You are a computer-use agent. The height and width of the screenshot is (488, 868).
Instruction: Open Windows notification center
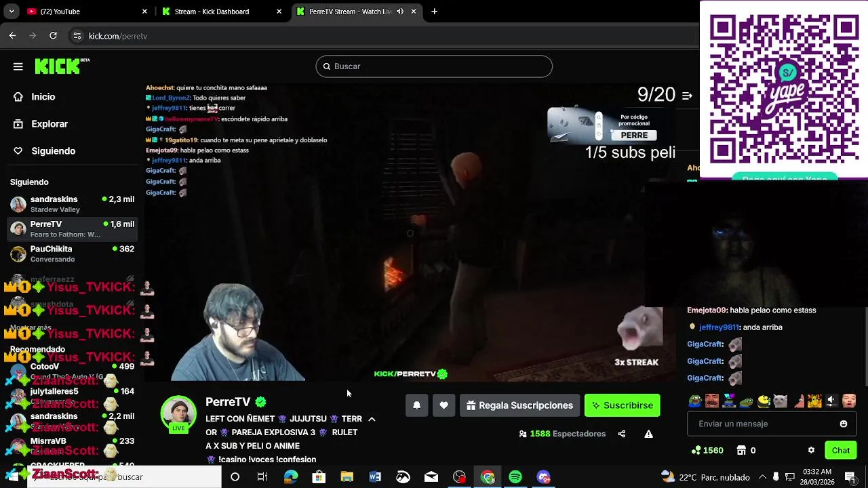[850, 477]
